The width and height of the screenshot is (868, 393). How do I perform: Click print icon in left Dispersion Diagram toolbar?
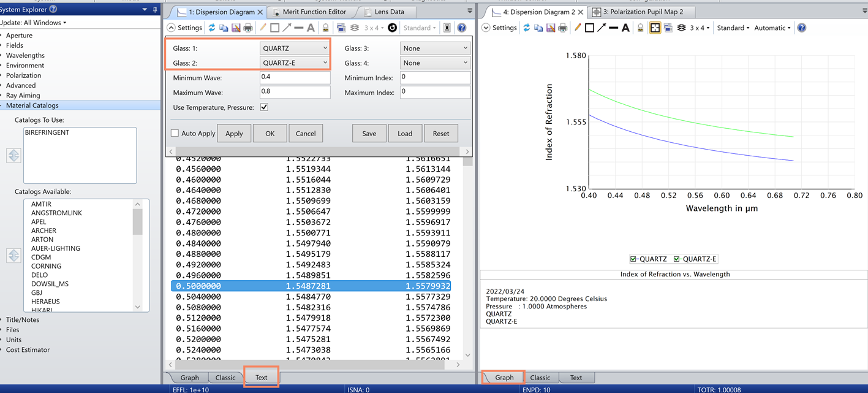248,28
